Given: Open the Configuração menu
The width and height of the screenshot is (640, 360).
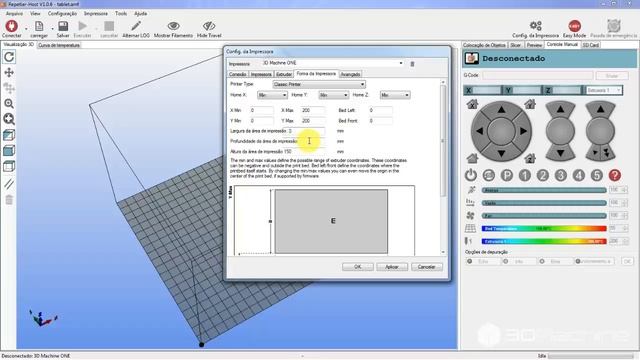Looking at the screenshot, I should [62, 13].
